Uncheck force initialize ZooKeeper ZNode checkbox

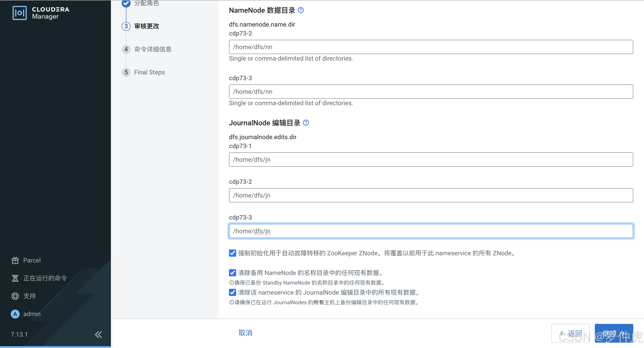pyautogui.click(x=233, y=253)
